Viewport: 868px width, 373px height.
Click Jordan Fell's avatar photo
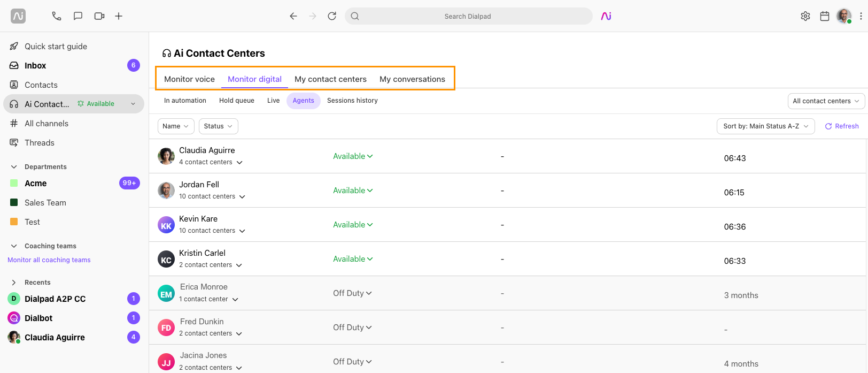[166, 191]
